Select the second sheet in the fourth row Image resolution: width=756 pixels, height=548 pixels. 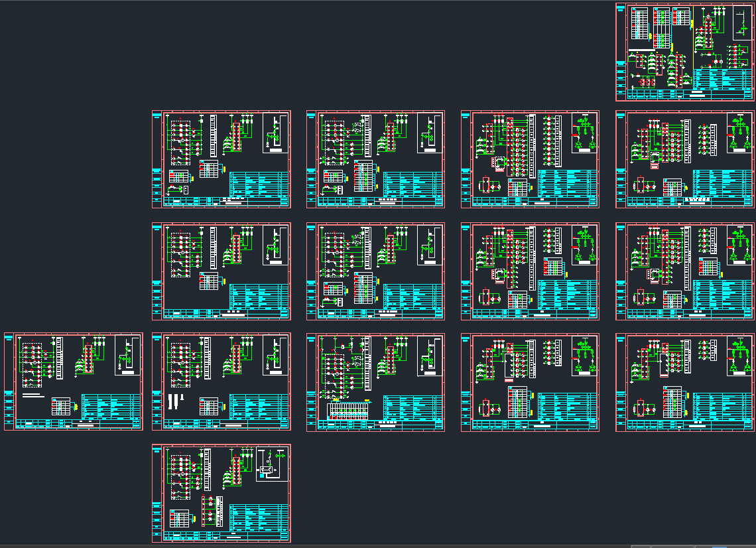221,381
